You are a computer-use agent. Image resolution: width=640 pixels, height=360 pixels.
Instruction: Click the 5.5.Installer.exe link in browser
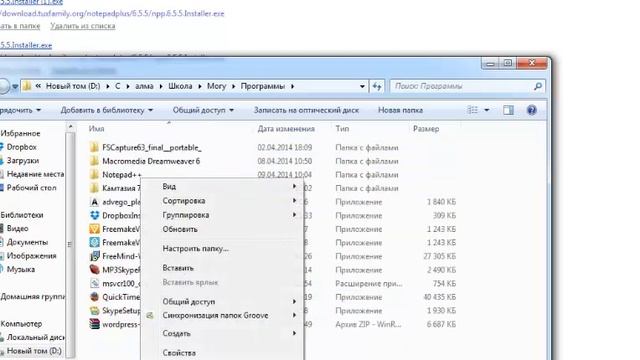(x=26, y=45)
